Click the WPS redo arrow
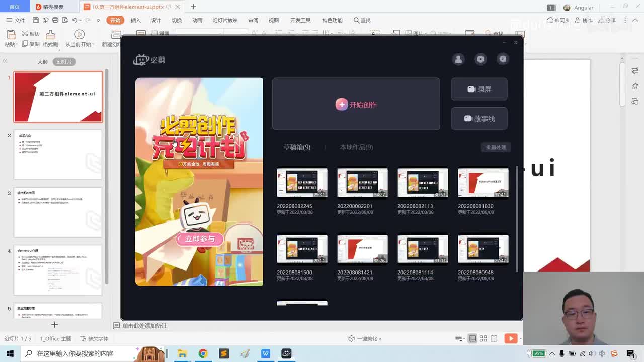Viewport: 644px width, 362px height. [89, 20]
